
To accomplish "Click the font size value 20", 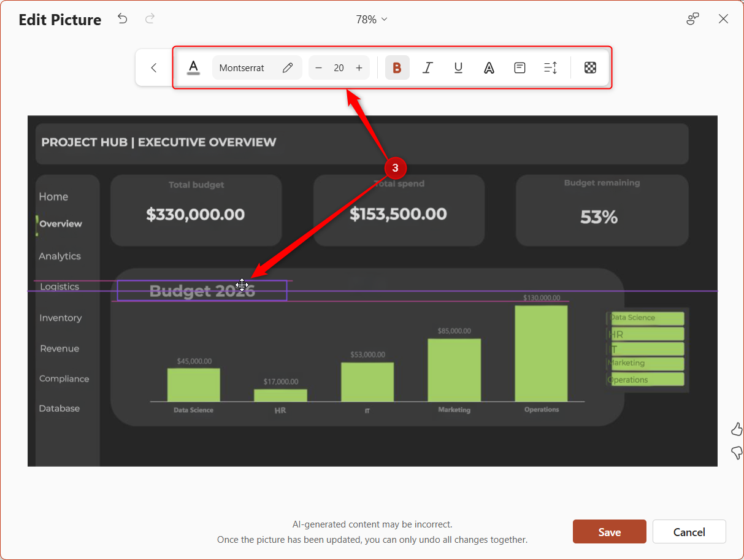I will point(339,68).
